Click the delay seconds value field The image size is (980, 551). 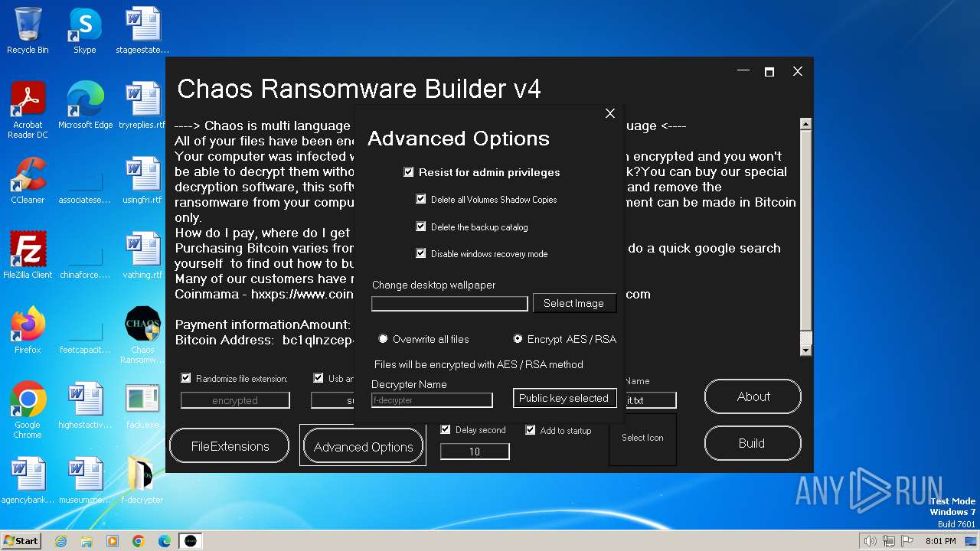point(475,452)
